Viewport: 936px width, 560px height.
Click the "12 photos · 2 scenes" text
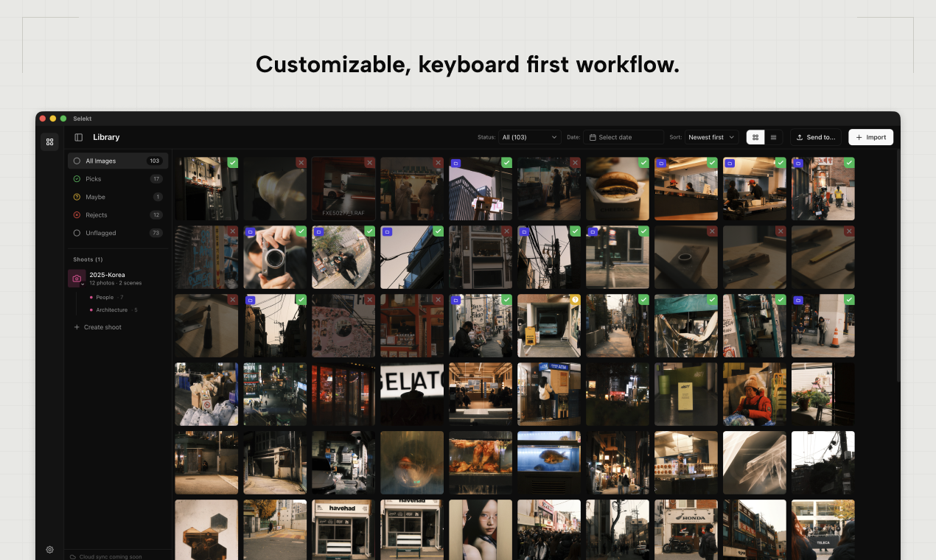116,283
